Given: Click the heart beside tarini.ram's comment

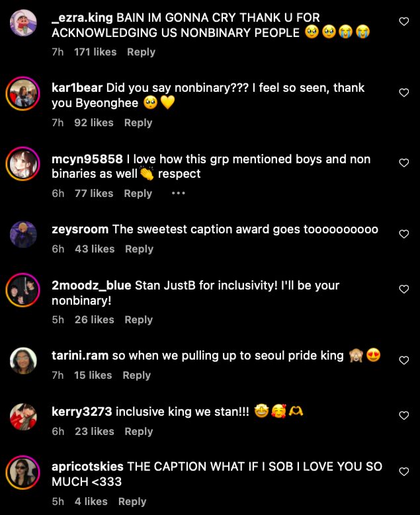Looking at the screenshot, I should tap(403, 360).
